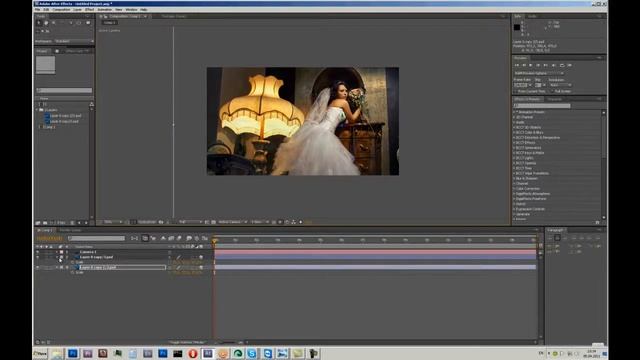640x360 pixels.
Task: Toggle the Draft 3D icon in timeline
Action: 153,238
